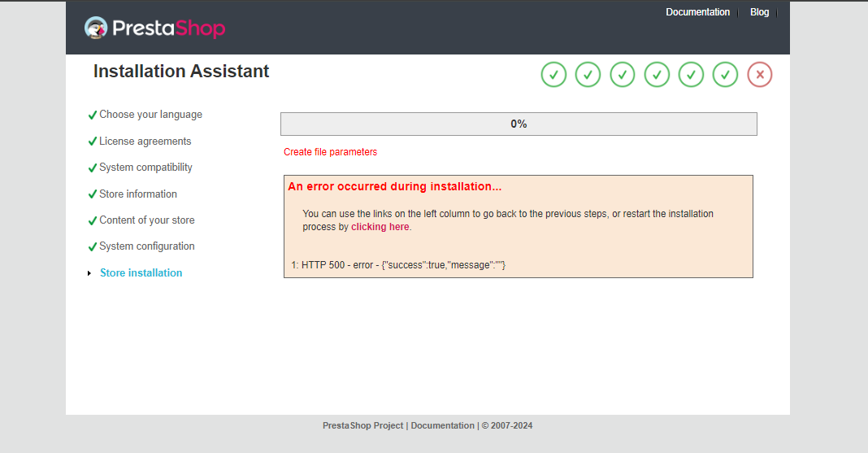Click checkmark icon beside Store information
Screen dimensions: 868x453
[93, 194]
